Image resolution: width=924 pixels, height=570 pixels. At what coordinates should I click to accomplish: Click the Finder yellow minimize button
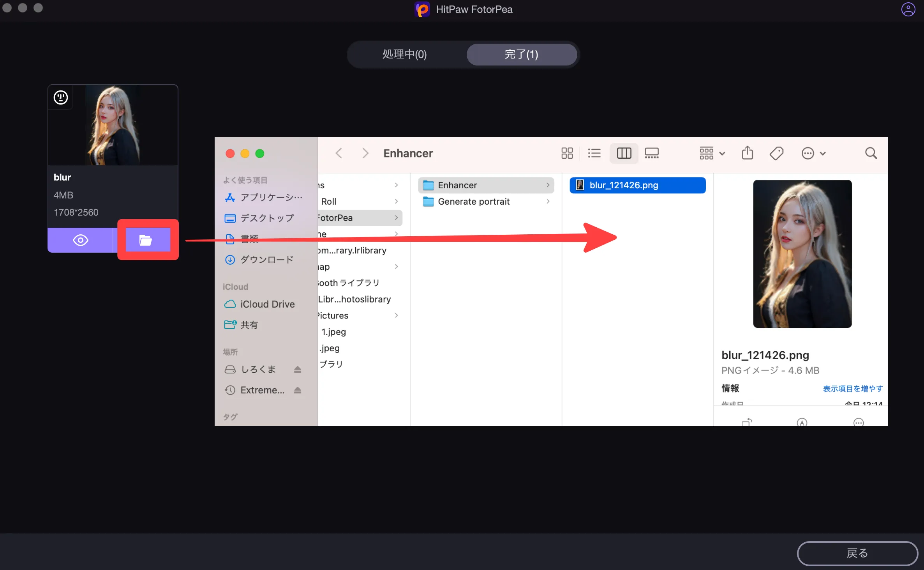245,154
